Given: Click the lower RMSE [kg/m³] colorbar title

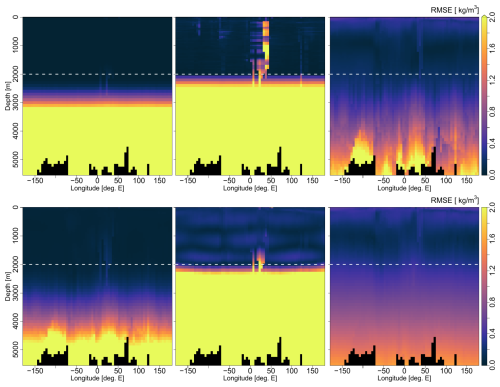Looking at the screenshot, I should (x=455, y=200).
